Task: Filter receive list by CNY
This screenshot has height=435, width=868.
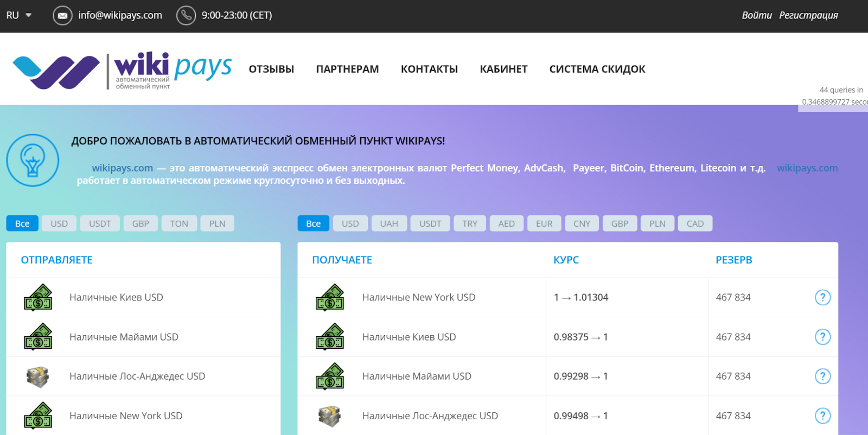Action: 582,223
